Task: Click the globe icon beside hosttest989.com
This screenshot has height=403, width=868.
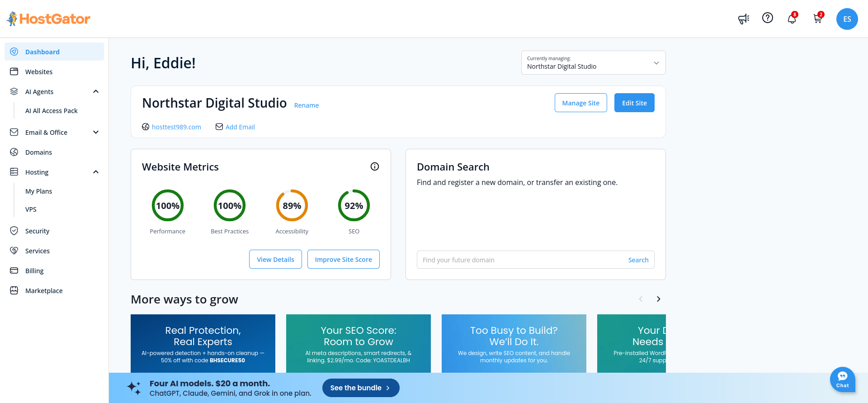Action: click(x=146, y=127)
